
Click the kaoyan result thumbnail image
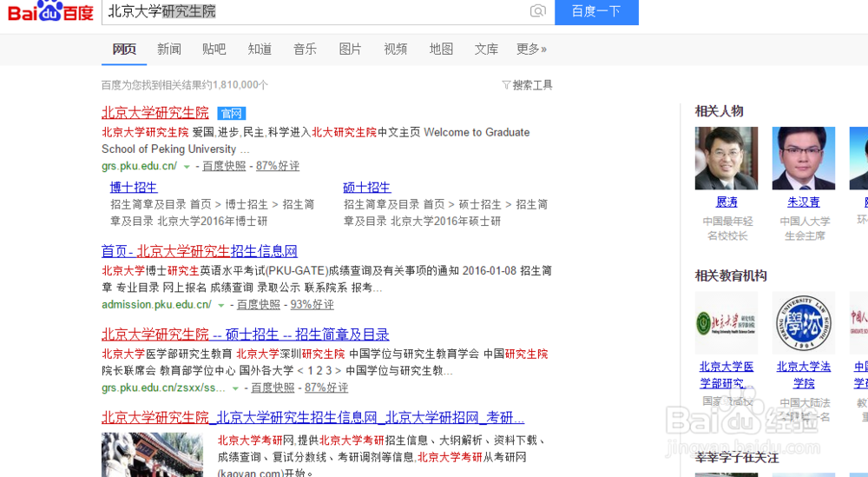pyautogui.click(x=152, y=454)
